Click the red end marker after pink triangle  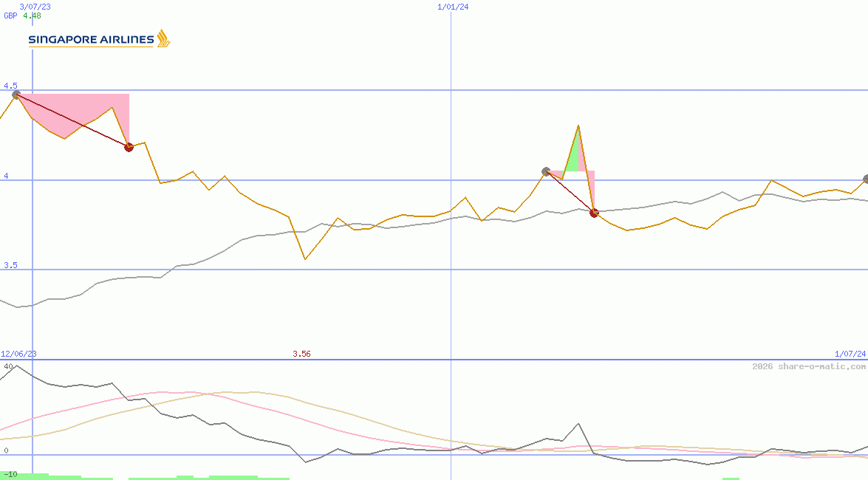[129, 147]
